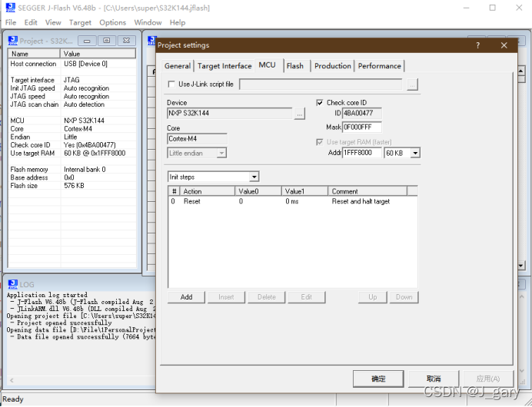The image size is (532, 407).
Task: Open the Performance tab
Action: [x=379, y=66]
